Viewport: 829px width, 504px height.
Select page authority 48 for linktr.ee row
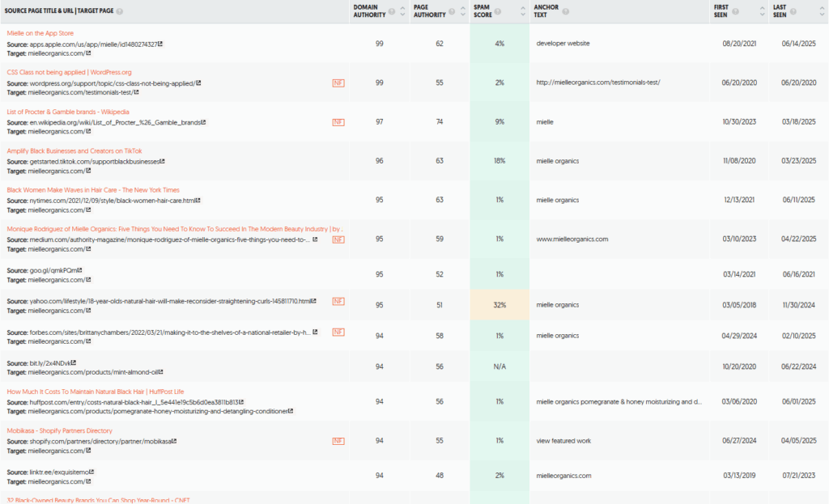440,476
